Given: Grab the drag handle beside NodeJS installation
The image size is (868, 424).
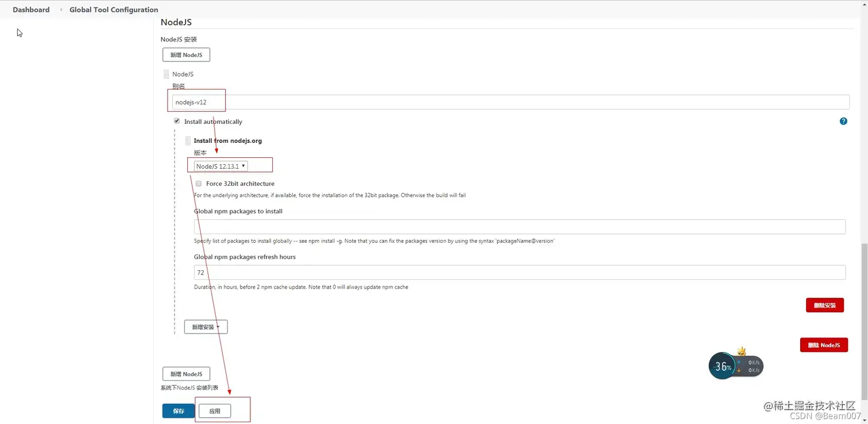Looking at the screenshot, I should [166, 74].
